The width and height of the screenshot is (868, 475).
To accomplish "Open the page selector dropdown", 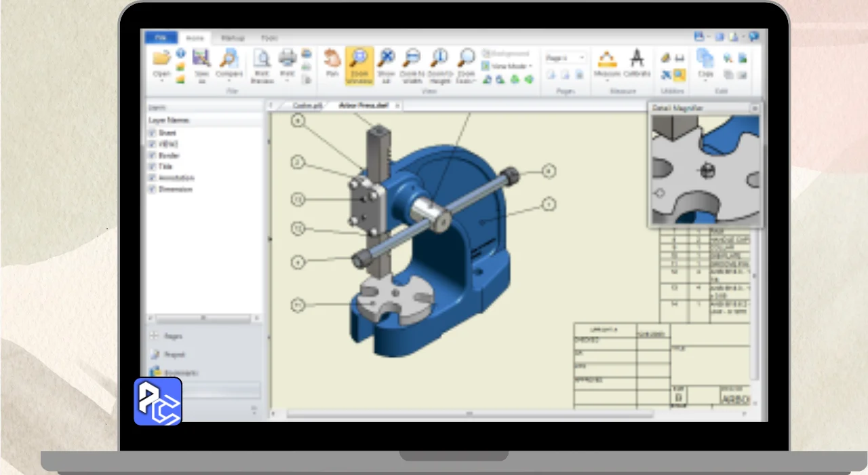I will tap(581, 58).
